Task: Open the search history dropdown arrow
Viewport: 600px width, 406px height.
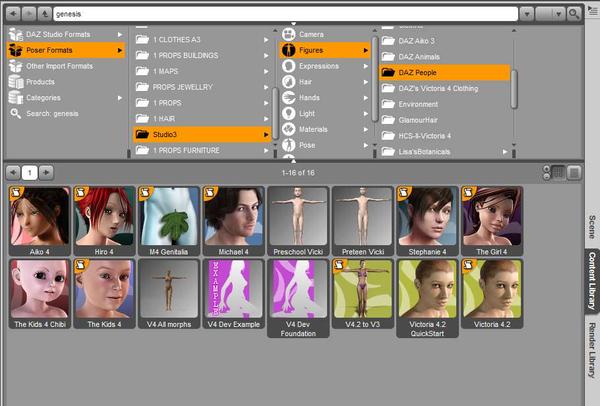Action: [x=527, y=14]
